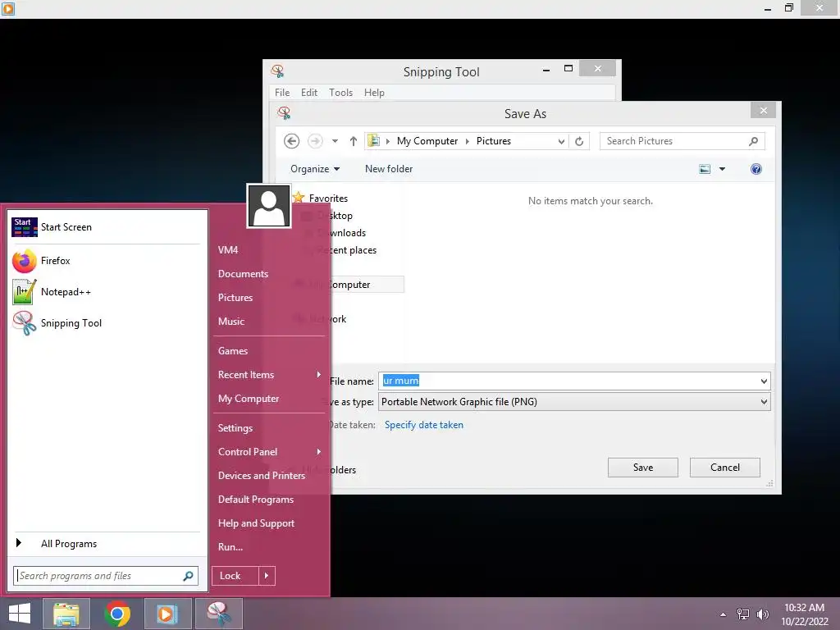The image size is (840, 630).
Task: Expand the File name dropdown
Action: 764,381
